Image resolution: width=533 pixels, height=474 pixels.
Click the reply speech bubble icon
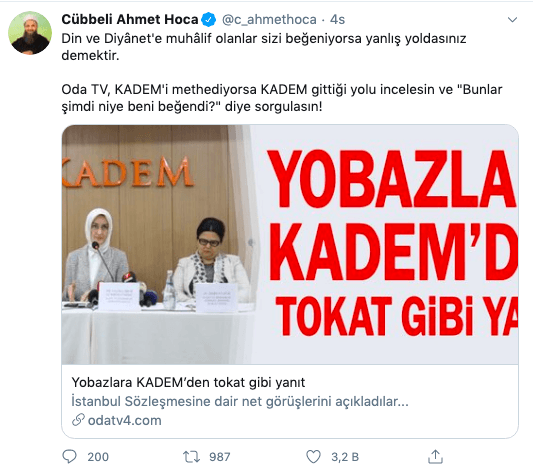click(x=69, y=457)
